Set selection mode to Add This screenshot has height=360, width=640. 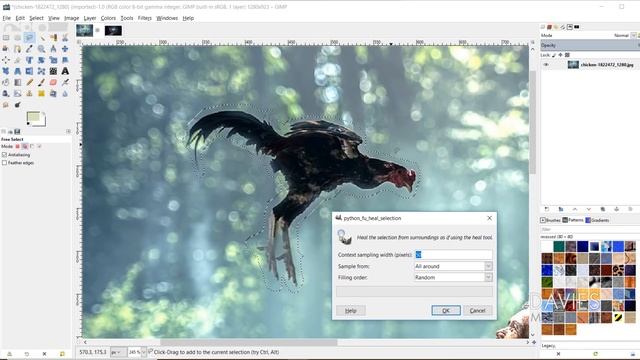click(x=25, y=146)
